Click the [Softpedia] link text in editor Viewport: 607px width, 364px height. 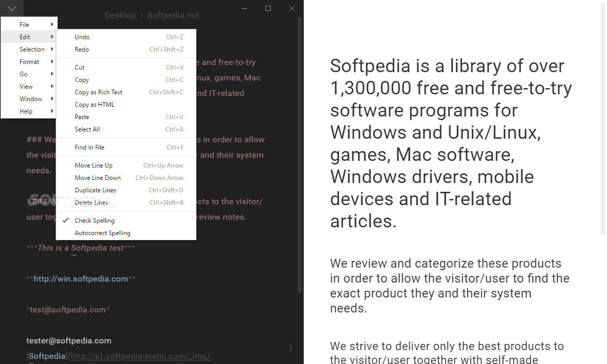[x=47, y=356]
